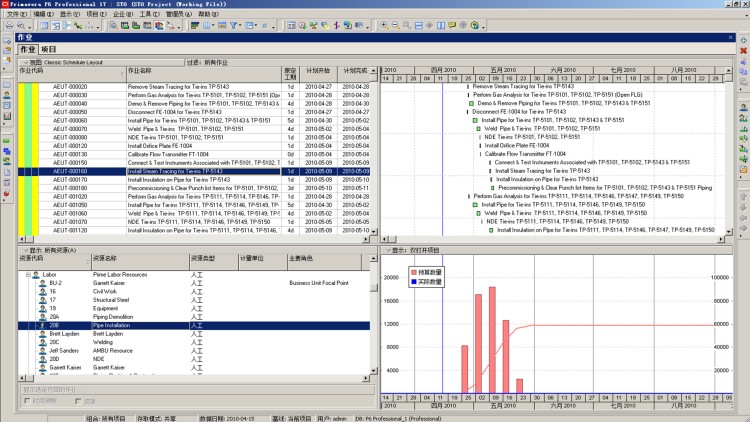Image resolution: width=750 pixels, height=422 pixels.
Task: Click the green add icon on right sidebar
Action: pyautogui.click(x=743, y=40)
